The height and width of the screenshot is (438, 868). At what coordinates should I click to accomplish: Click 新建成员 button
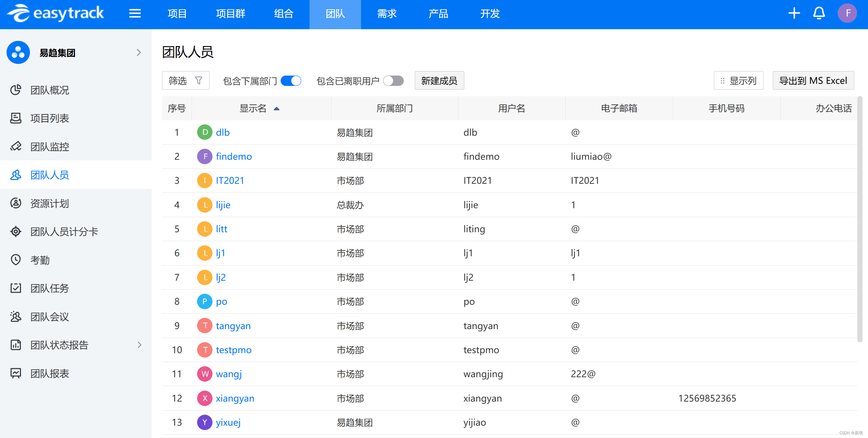(x=439, y=81)
